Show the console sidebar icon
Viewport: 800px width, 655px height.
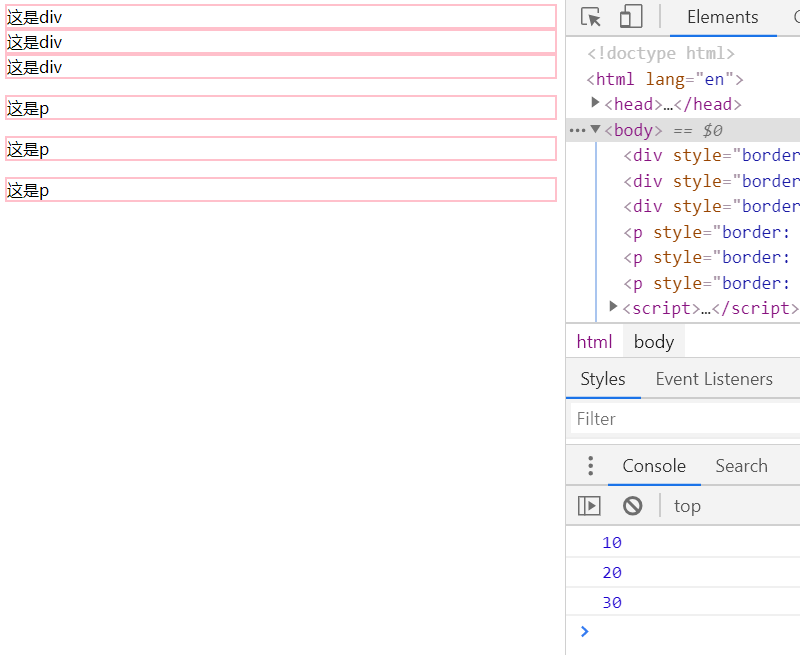(x=589, y=506)
